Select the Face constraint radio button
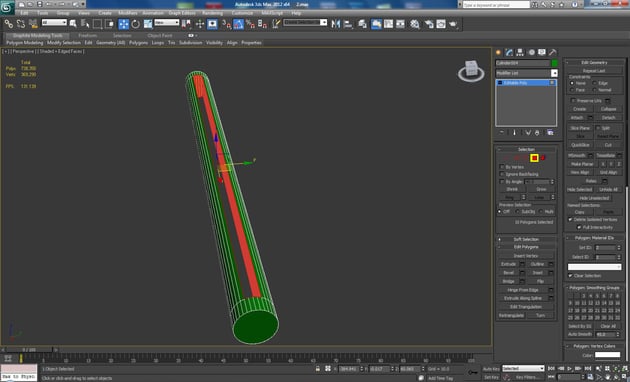Screen dimensions: 630x382 click(x=572, y=90)
